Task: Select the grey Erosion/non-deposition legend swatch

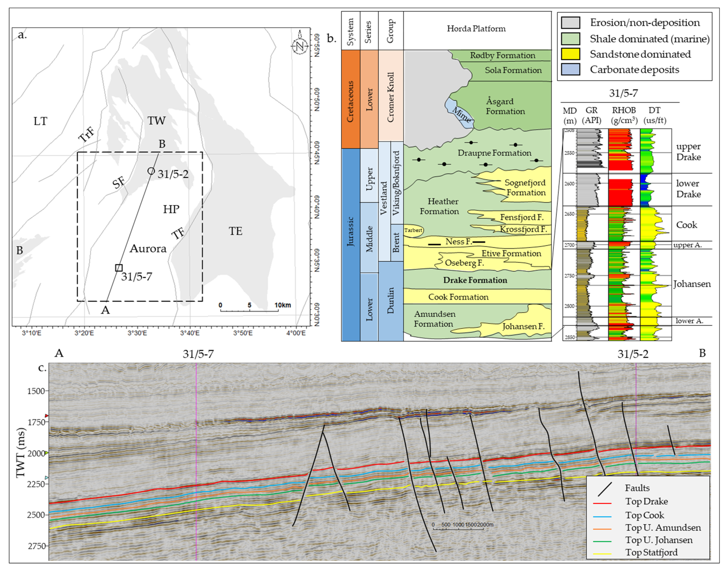Action: click(570, 23)
